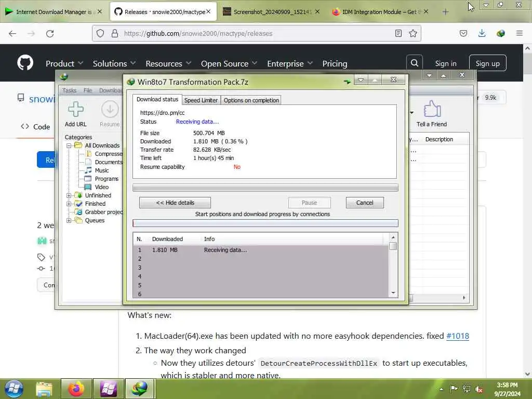The width and height of the screenshot is (532, 399).
Task: Select Video category in IDM
Action: coord(102,187)
